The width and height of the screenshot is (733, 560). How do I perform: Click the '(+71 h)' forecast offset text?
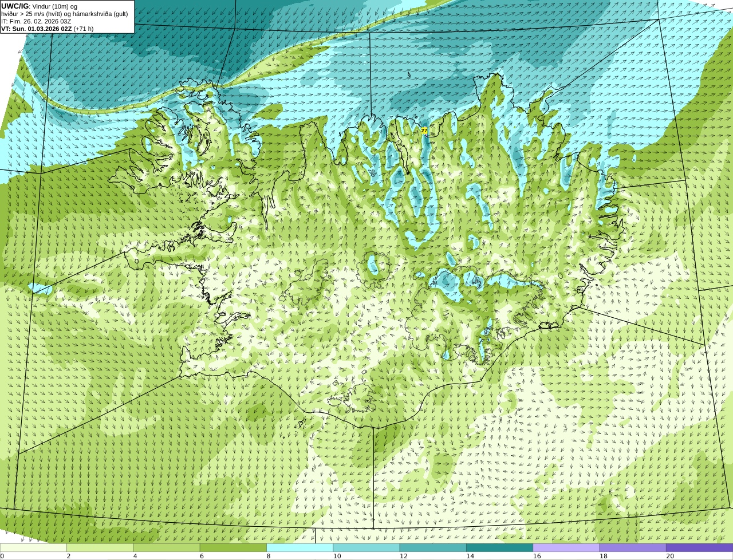pyautogui.click(x=84, y=29)
